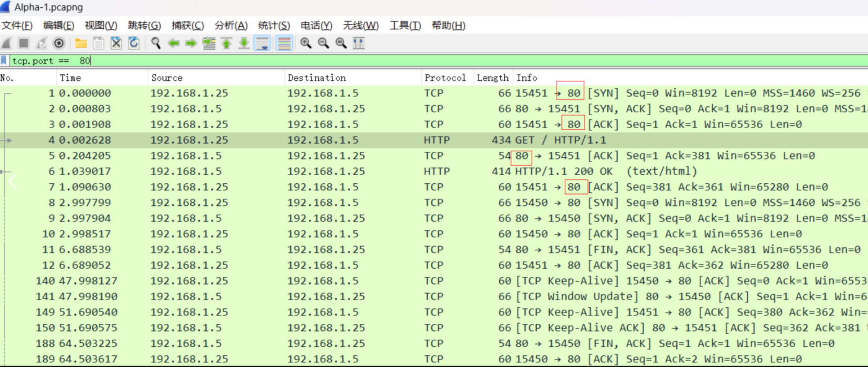Go to the first packet arrow icon
868x367 pixels.
pyautogui.click(x=226, y=43)
